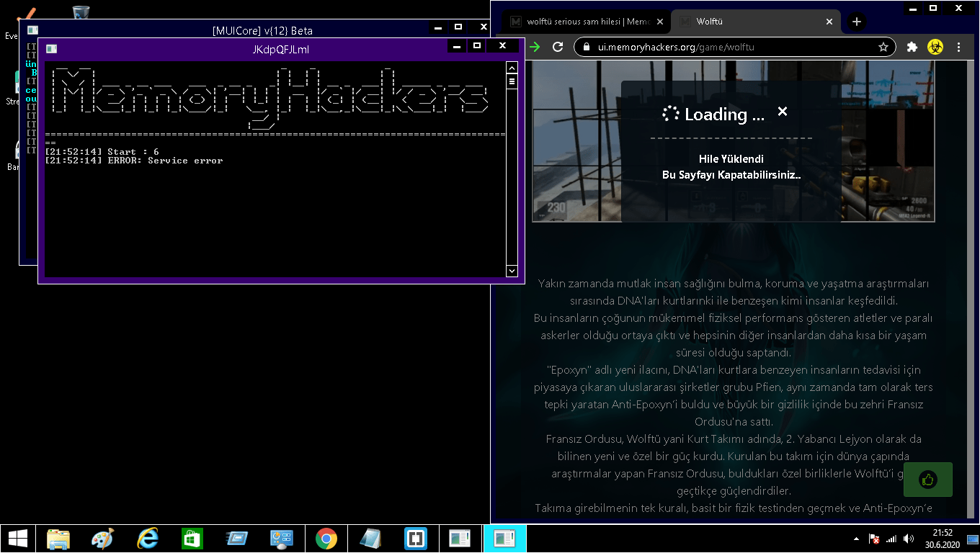Click the green thumbs-up button
This screenshot has height=553, width=980.
pos(928,480)
